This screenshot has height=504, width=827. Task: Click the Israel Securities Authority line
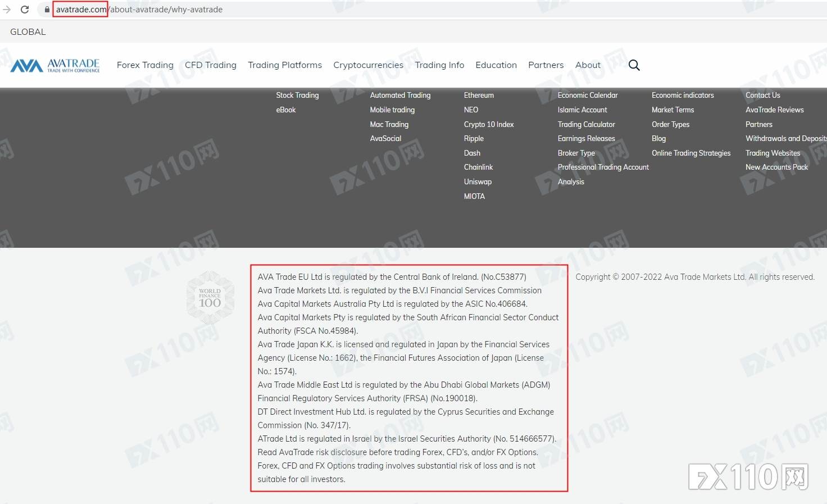coord(407,439)
